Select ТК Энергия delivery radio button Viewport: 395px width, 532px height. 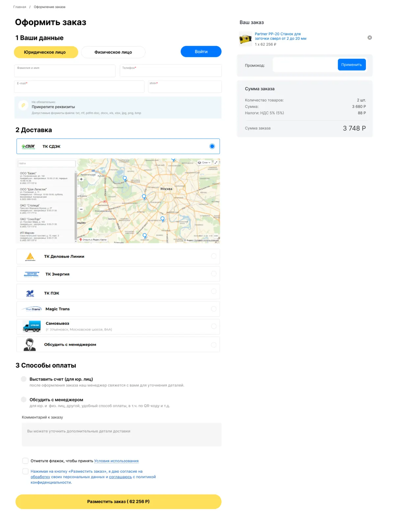pos(214,274)
